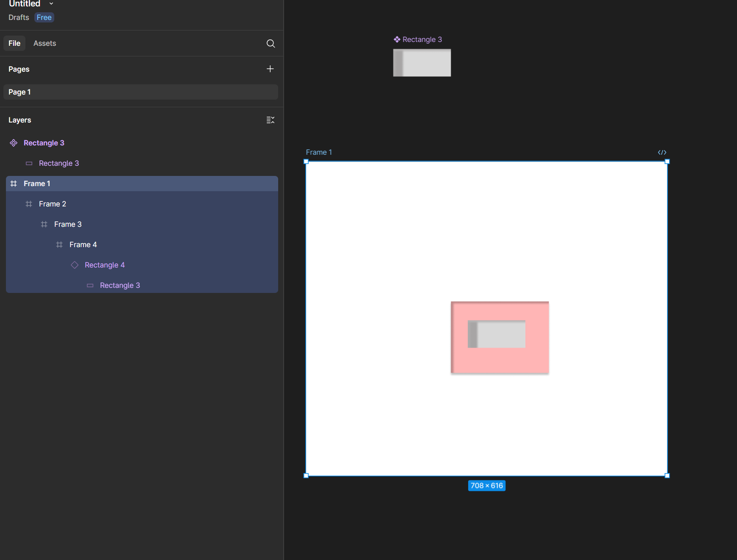Click the Frame 1 label on canvas

[x=319, y=152]
